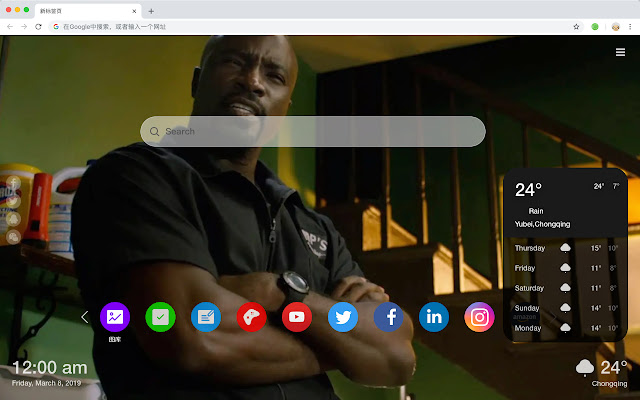This screenshot has height=400, width=640.
Task: Bookmark this page with the star icon
Action: pos(576,27)
